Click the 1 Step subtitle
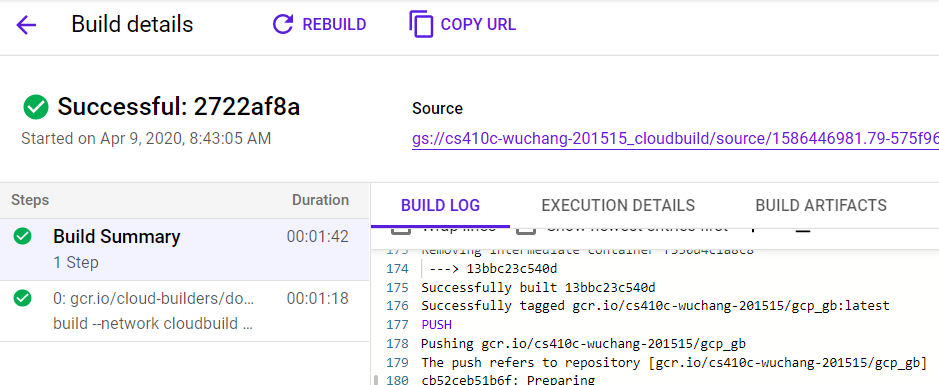This screenshot has height=385, width=939. coord(76,263)
